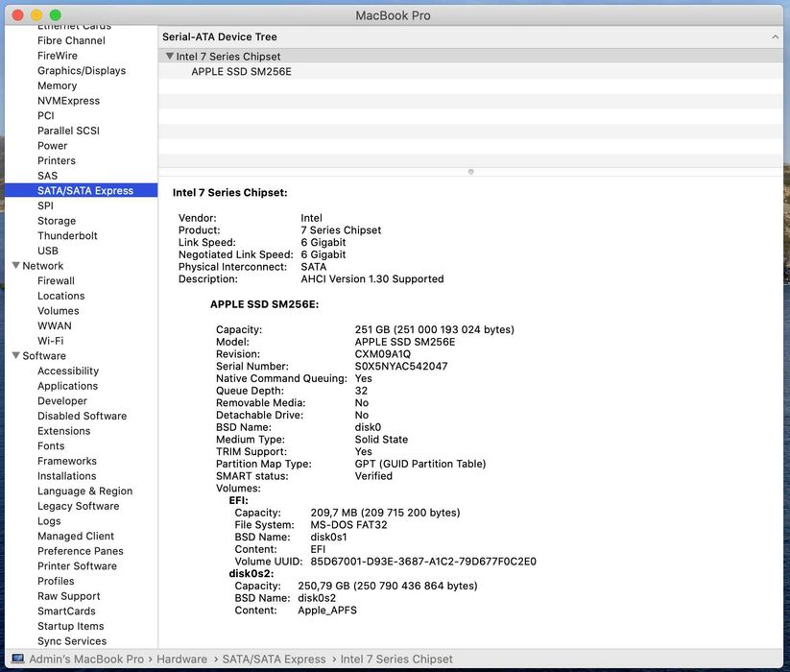This screenshot has height=672, width=790.
Task: Select Profiles in sidebar
Action: (56, 581)
